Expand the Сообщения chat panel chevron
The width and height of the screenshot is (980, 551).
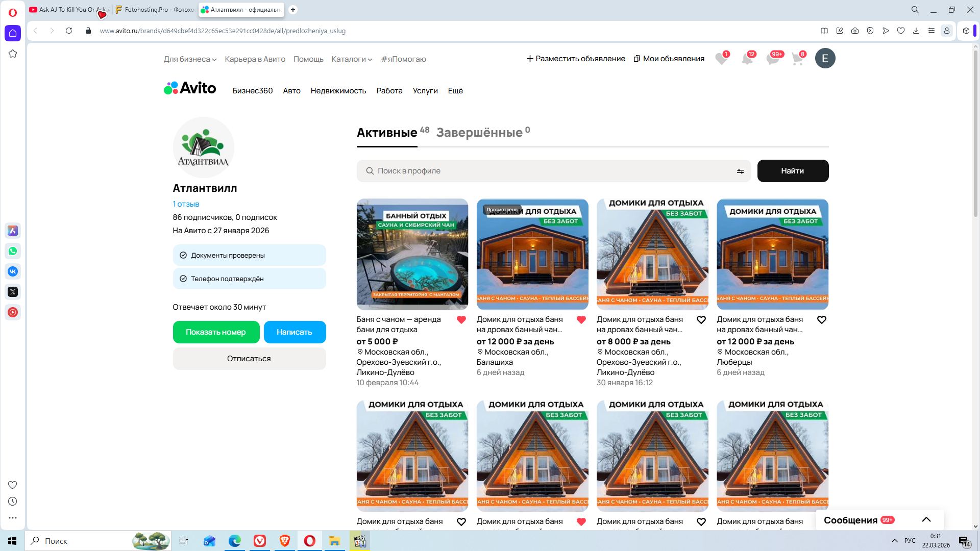click(926, 520)
